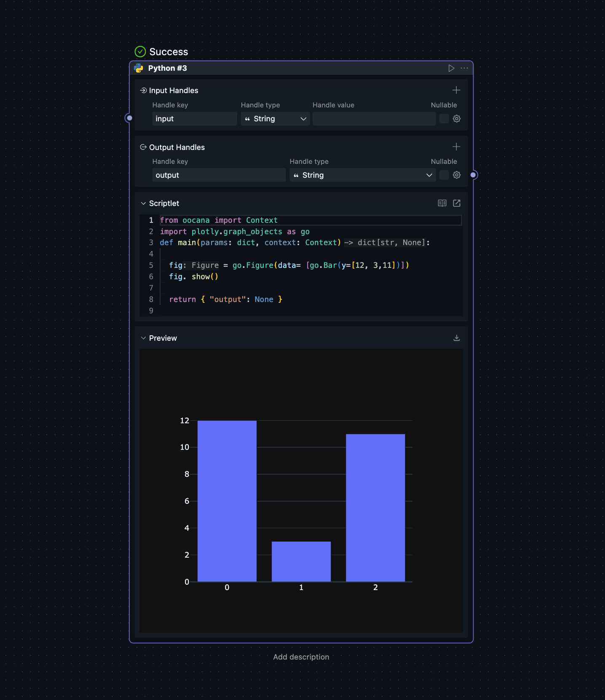Click the Add description text
This screenshot has height=700, width=605.
[301, 657]
